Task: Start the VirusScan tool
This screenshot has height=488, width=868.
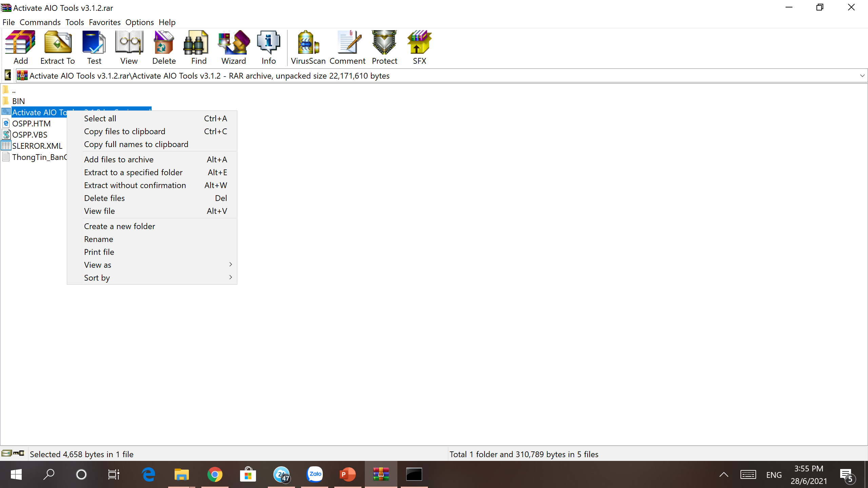Action: [308, 47]
